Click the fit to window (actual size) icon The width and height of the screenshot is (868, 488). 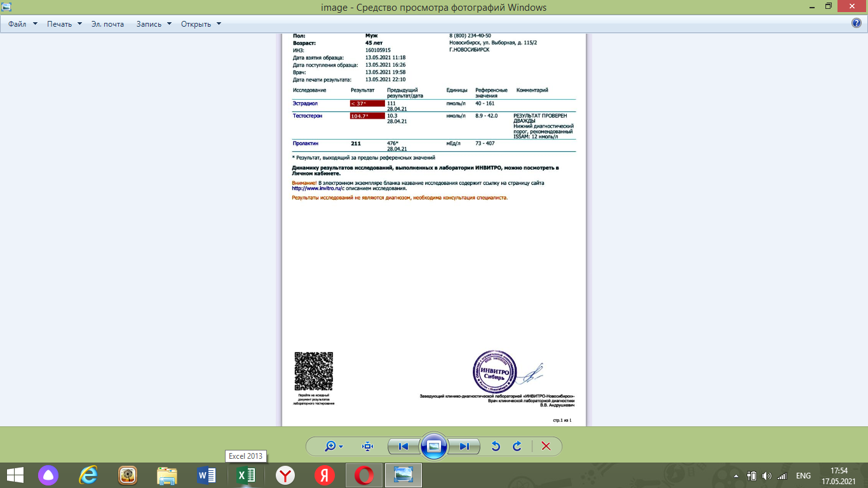pyautogui.click(x=367, y=446)
